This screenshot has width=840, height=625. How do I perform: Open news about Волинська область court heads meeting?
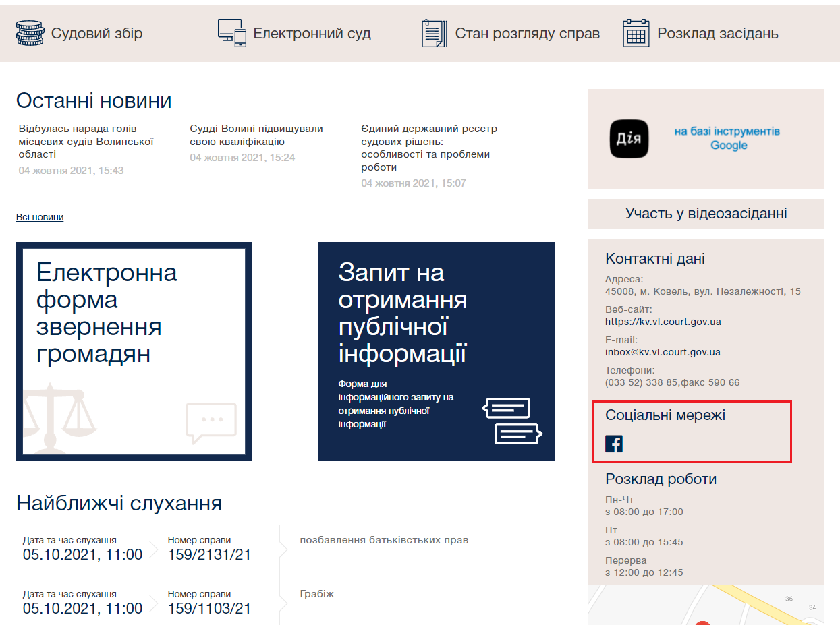click(86, 142)
